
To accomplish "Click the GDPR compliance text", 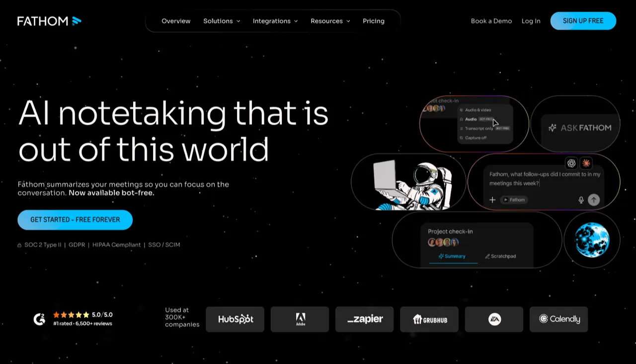I will (77, 245).
